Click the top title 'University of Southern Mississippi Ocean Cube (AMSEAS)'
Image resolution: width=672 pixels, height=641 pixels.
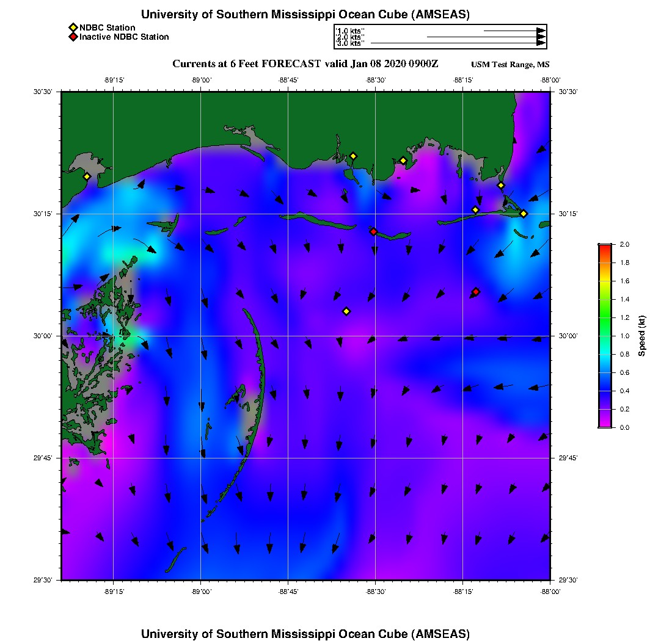[305, 15]
